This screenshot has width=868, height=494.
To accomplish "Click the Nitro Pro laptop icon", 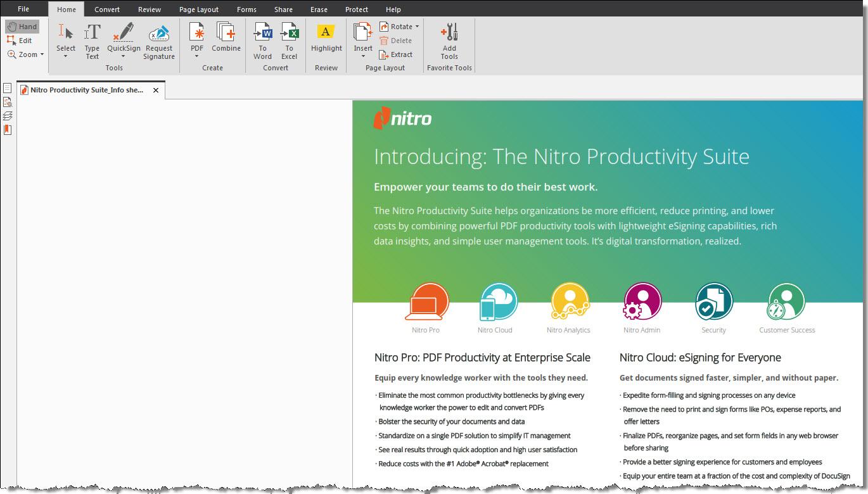I will point(427,302).
